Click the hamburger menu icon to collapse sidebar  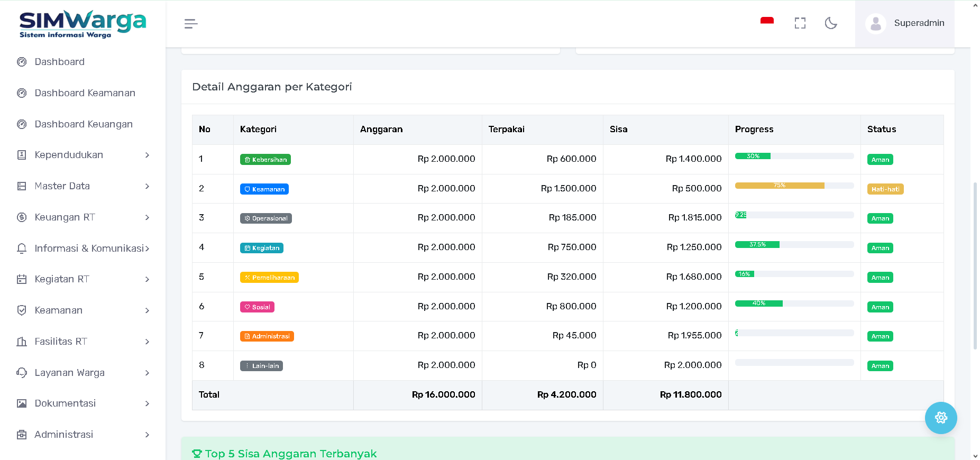point(191,24)
